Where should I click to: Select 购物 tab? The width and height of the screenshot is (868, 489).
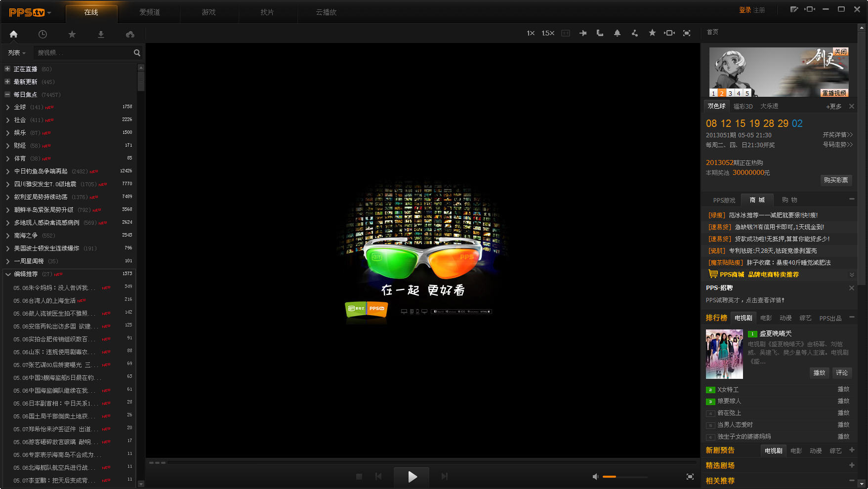(x=789, y=200)
